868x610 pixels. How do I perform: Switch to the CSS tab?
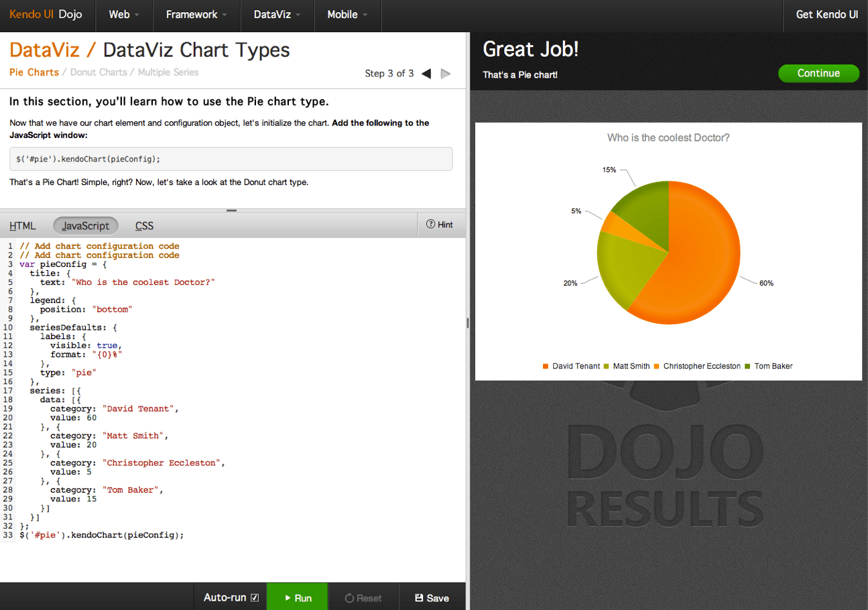(x=144, y=226)
